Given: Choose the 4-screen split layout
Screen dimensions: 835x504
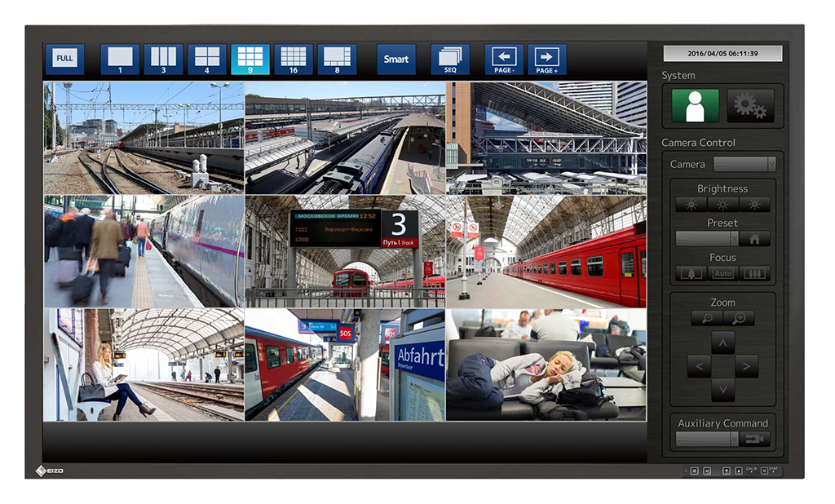Looking at the screenshot, I should (x=207, y=59).
